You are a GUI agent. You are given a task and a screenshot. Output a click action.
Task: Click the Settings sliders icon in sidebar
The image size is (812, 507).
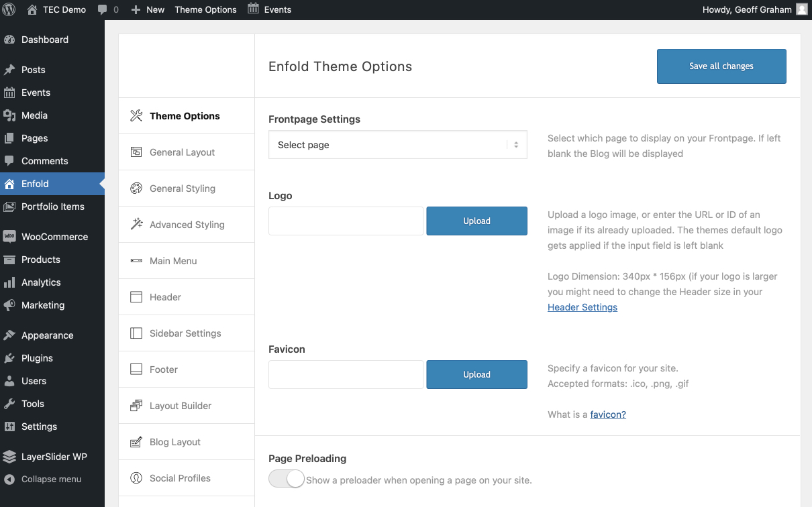pos(9,427)
